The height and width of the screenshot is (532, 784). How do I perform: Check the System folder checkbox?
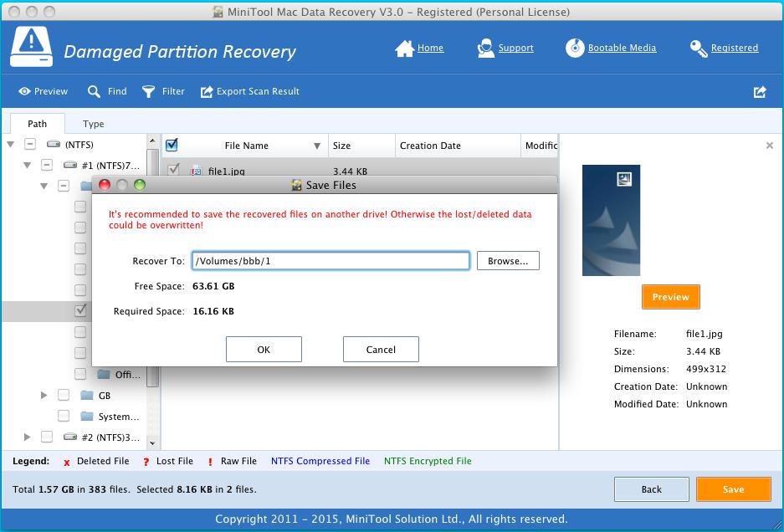click(x=64, y=416)
